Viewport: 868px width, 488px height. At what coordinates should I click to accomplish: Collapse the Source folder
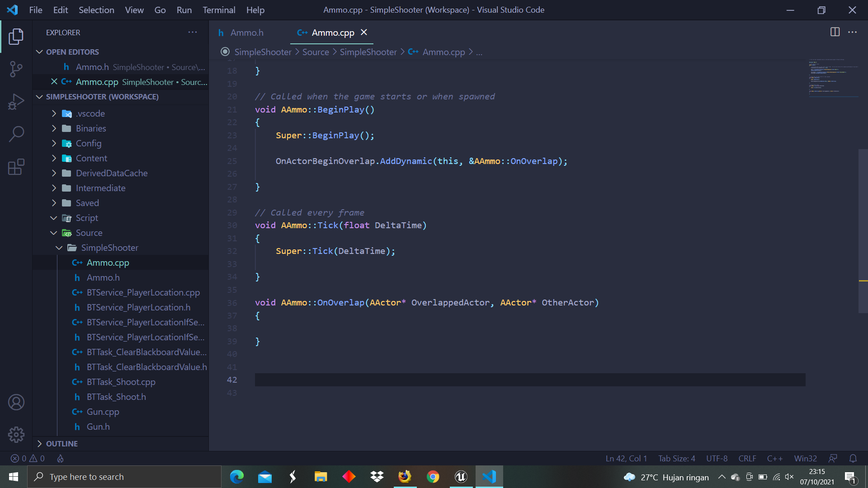coord(89,233)
